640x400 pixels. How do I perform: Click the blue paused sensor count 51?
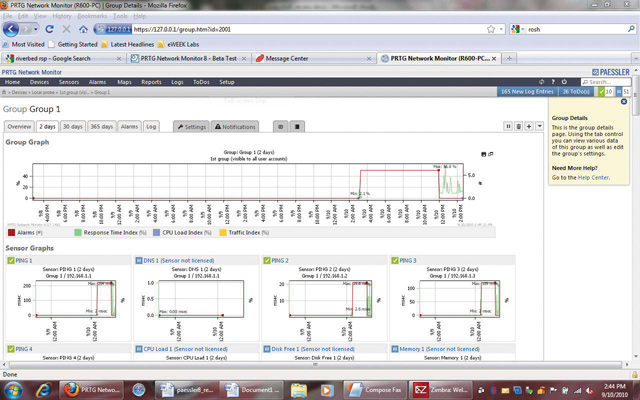coord(623,91)
